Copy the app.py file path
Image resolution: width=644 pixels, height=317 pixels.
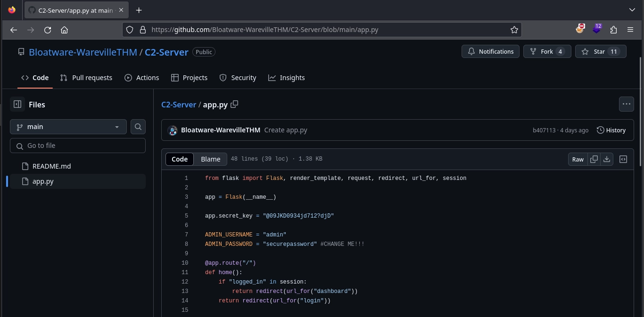pos(234,104)
